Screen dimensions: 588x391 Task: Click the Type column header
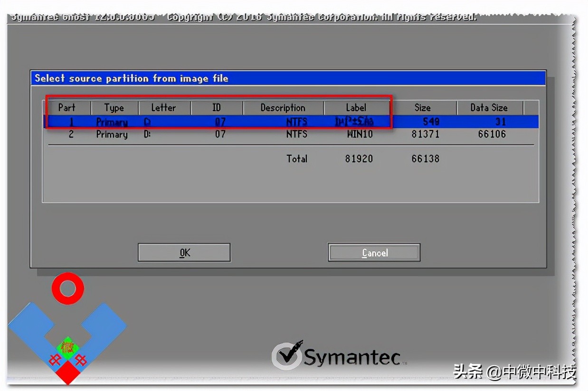(x=114, y=108)
